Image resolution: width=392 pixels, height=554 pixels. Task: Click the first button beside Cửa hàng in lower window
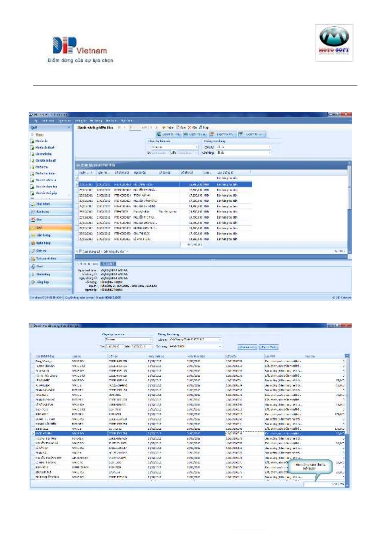point(247,347)
